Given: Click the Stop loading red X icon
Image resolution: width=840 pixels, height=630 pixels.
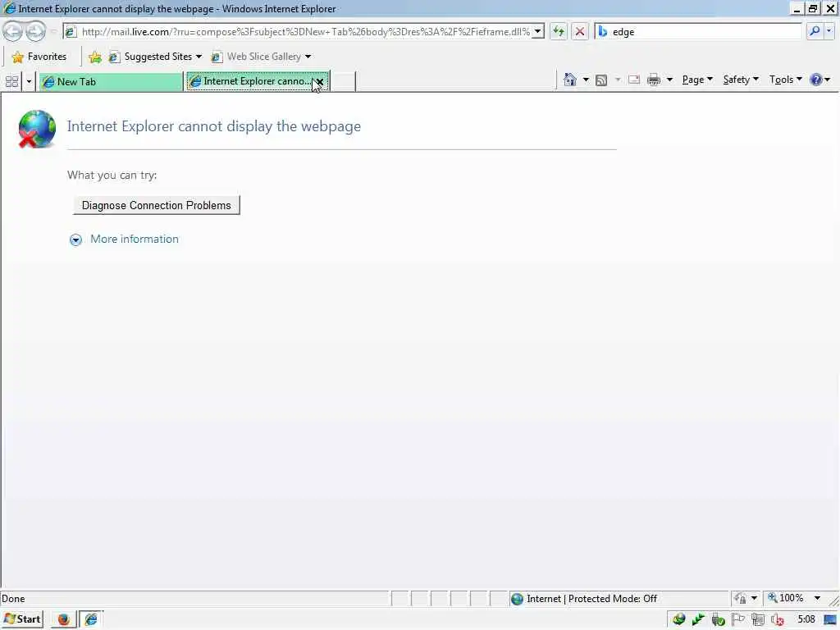Looking at the screenshot, I should pyautogui.click(x=580, y=32).
